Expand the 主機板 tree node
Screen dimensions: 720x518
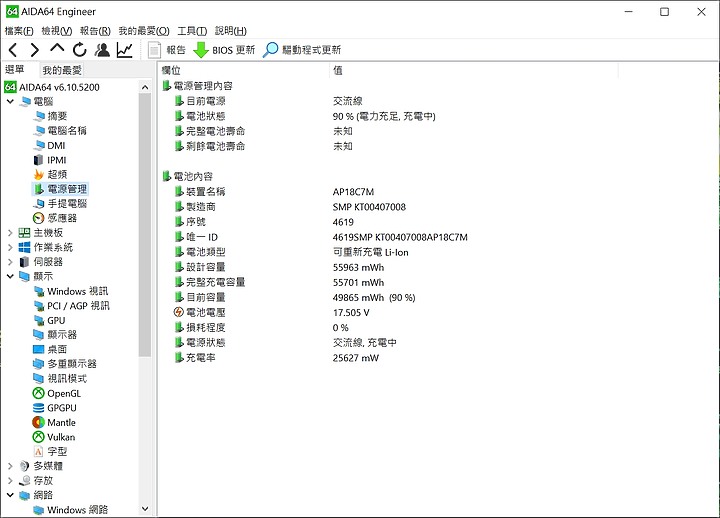[10, 233]
